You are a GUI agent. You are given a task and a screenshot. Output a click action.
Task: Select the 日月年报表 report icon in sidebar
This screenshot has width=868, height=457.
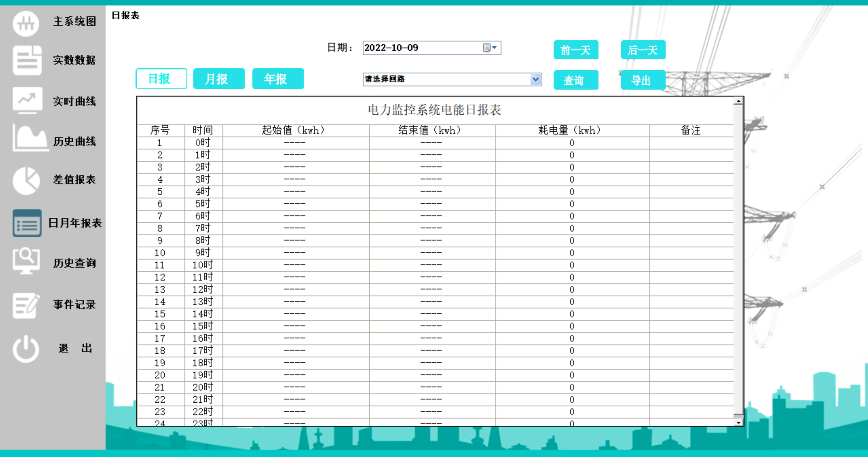pyautogui.click(x=26, y=223)
